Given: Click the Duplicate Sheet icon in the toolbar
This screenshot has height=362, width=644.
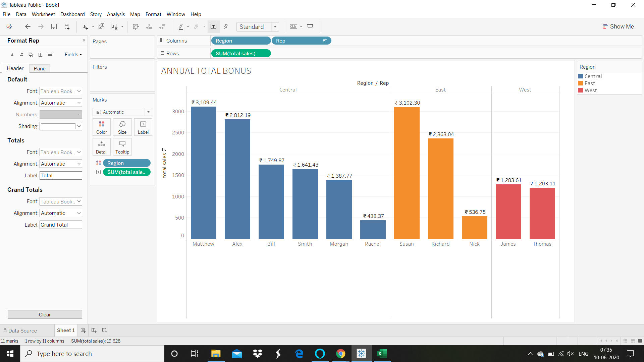Looking at the screenshot, I should tap(101, 26).
